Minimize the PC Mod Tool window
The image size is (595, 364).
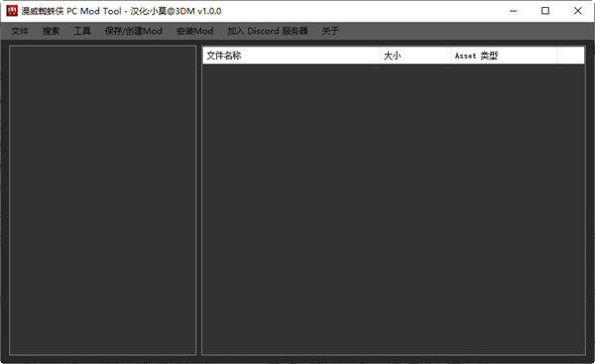coord(514,11)
